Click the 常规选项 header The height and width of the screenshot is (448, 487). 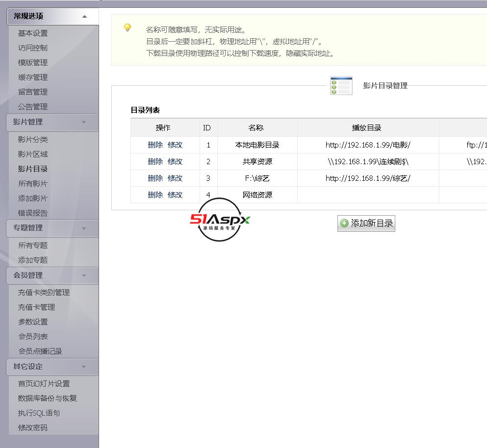tap(52, 17)
